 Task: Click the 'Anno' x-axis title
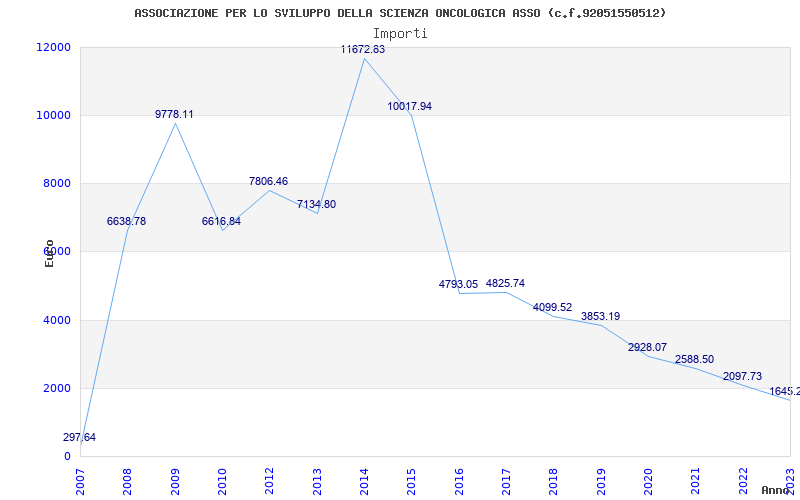pos(777,490)
